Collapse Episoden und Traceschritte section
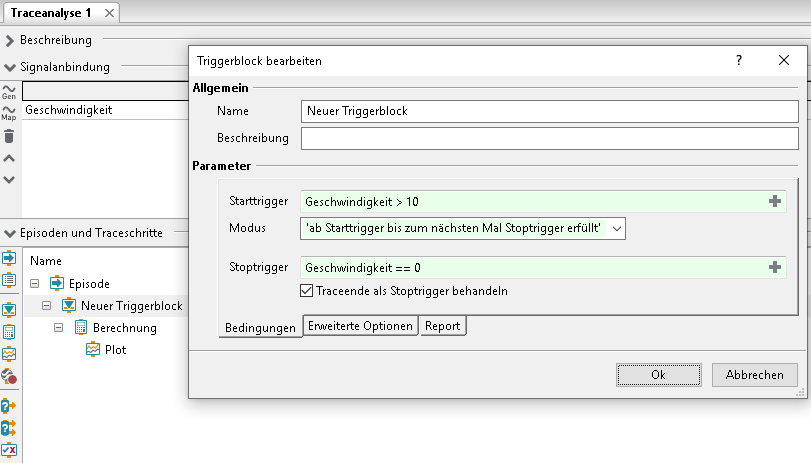Viewport: 811px width, 463px height. (9, 233)
